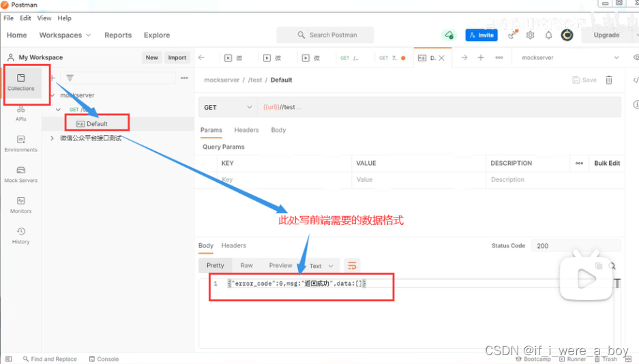Screen dimensions: 639x364
Task: Open the APIs sidebar panel
Action: [x=20, y=114]
